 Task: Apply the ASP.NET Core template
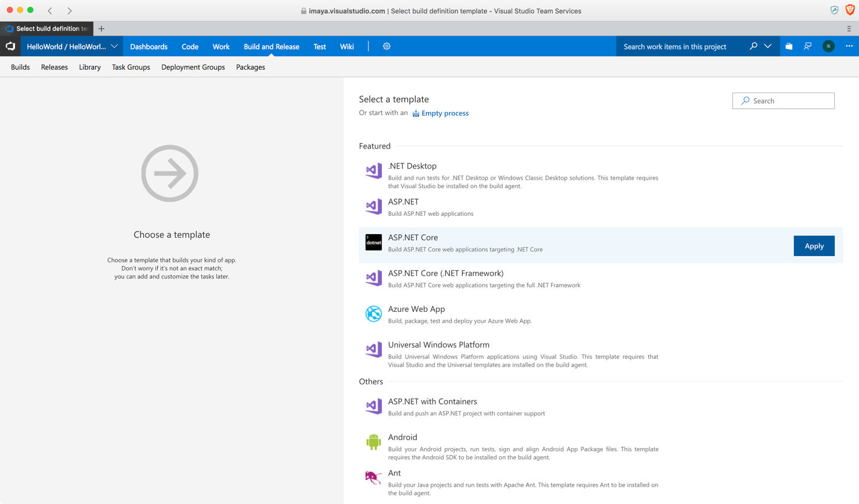tap(814, 246)
